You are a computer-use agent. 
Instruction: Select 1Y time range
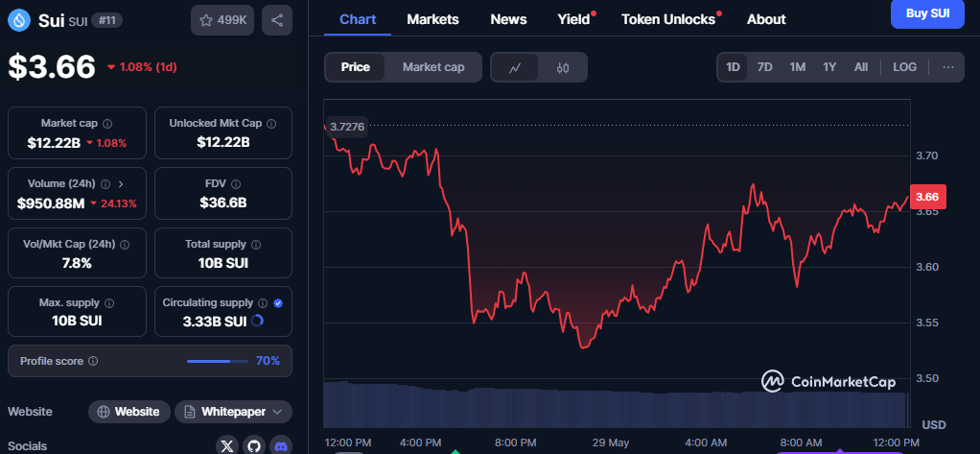[x=829, y=67]
